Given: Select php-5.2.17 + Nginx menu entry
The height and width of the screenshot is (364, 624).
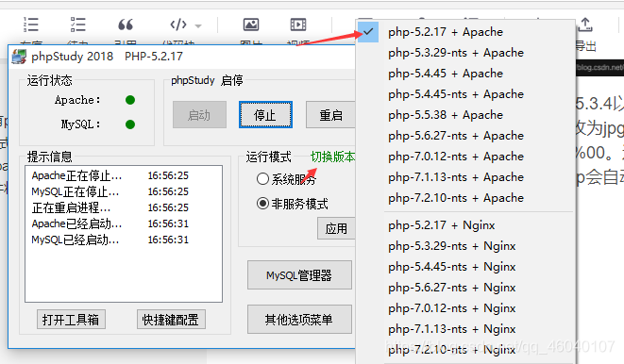Looking at the screenshot, I should pos(466,225).
